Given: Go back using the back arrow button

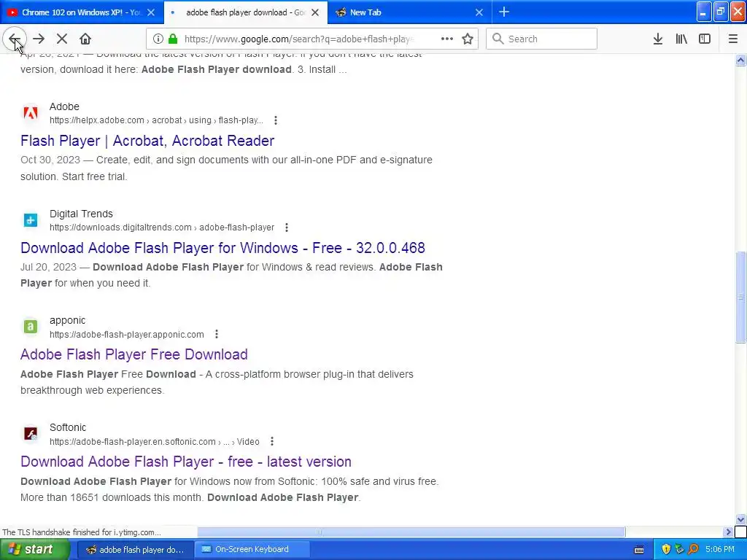Looking at the screenshot, I should pos(14,39).
